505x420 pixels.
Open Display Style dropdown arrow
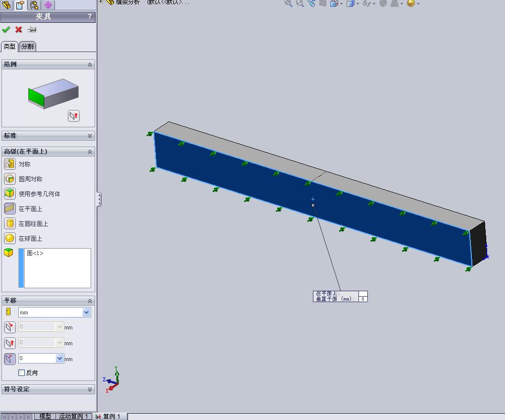click(x=357, y=4)
